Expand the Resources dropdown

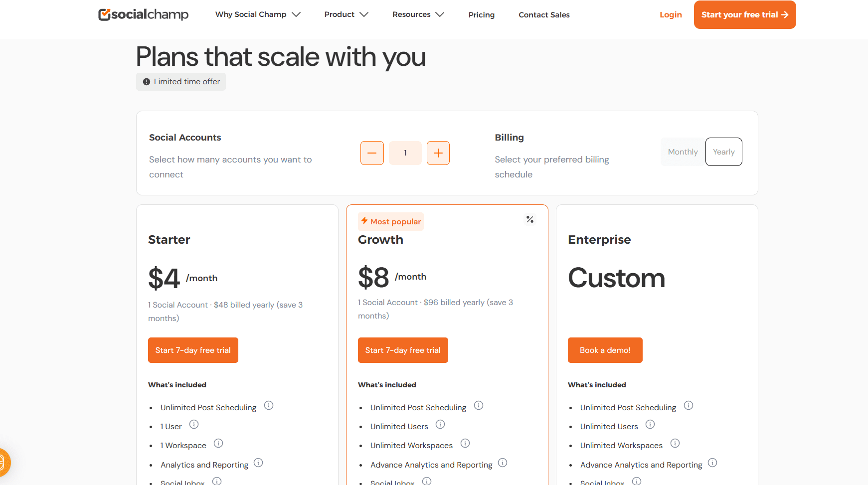418,14
